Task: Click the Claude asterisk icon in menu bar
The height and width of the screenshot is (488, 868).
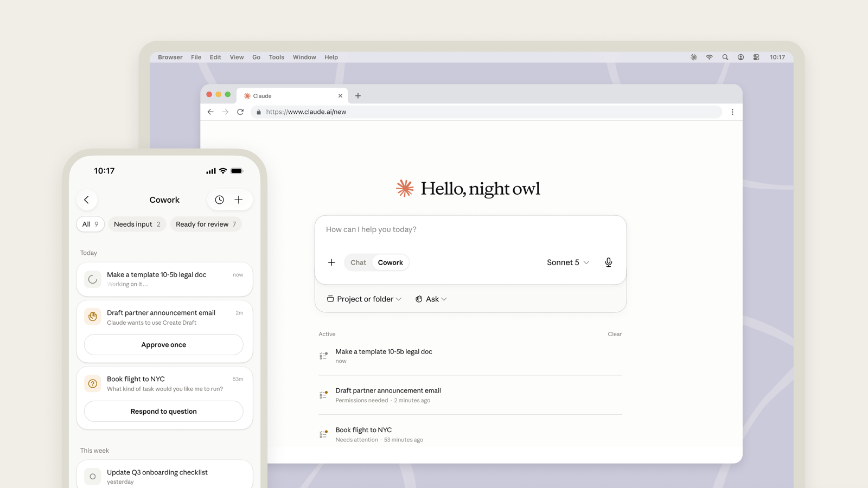Action: coord(694,57)
